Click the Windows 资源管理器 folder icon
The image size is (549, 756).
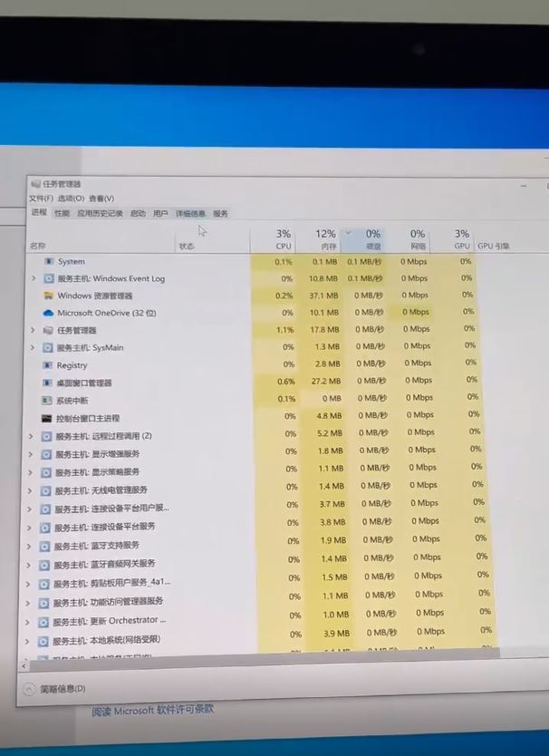pyautogui.click(x=48, y=296)
